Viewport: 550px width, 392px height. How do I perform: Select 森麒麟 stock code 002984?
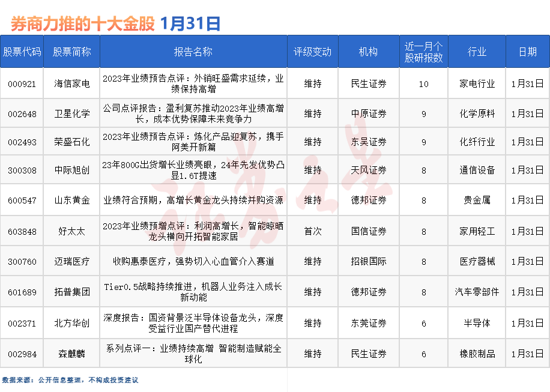[22, 353]
